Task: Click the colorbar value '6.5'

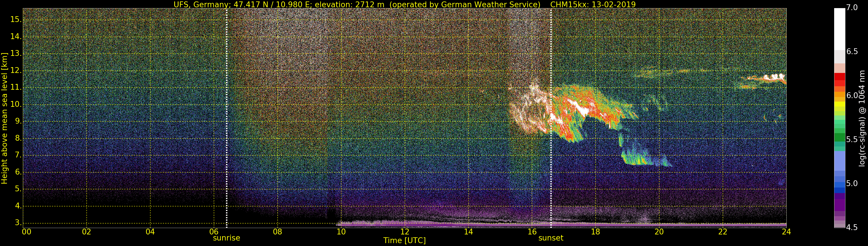Action: tap(852, 52)
